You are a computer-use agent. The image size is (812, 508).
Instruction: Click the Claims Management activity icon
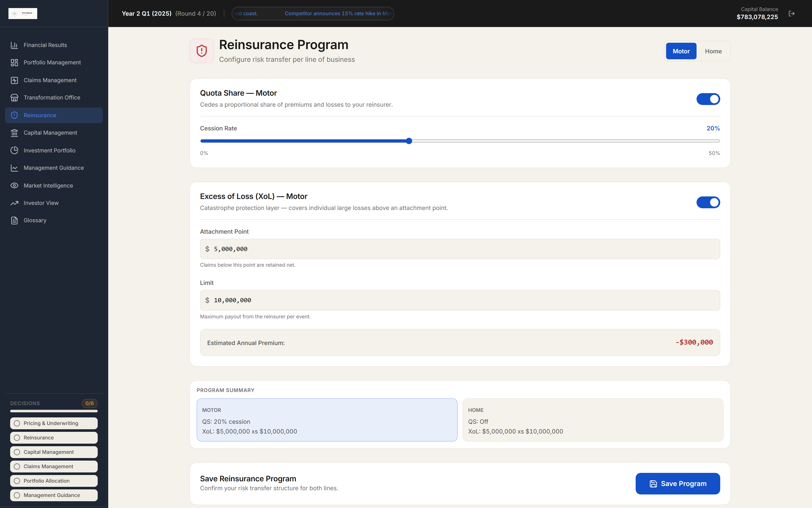[x=14, y=80]
